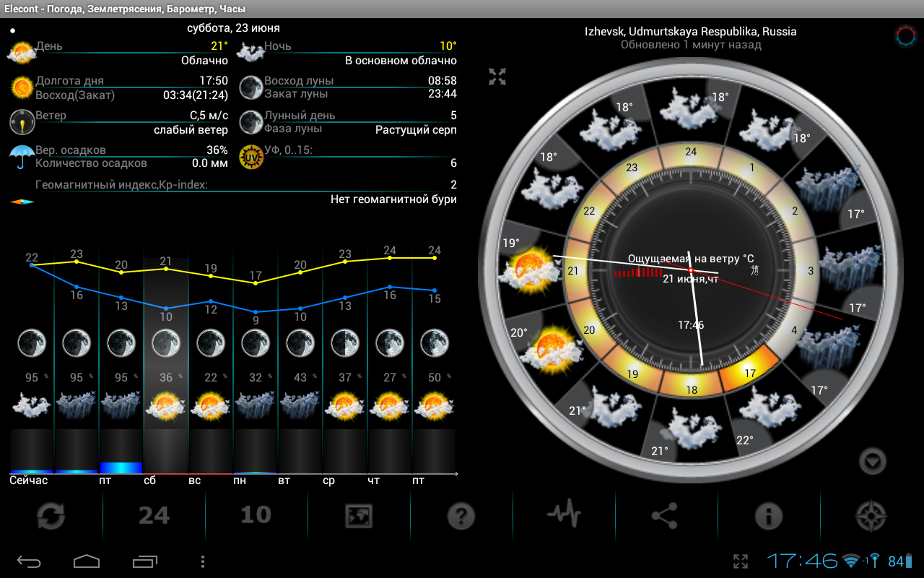Image resolution: width=924 pixels, height=578 pixels.
Task: Tap the sun icon beside Долгота дня
Action: tap(22, 88)
